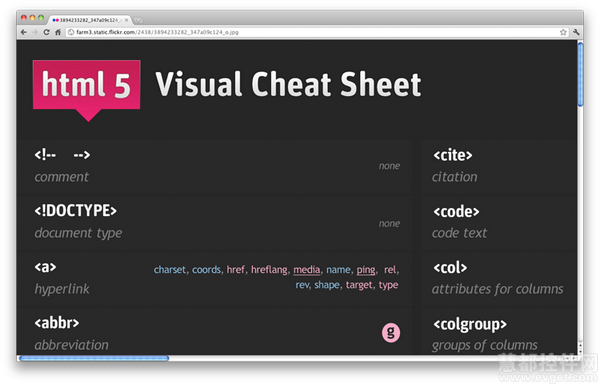Close the 3894233282 flickr tab
The width and height of the screenshot is (600, 384).
126,20
